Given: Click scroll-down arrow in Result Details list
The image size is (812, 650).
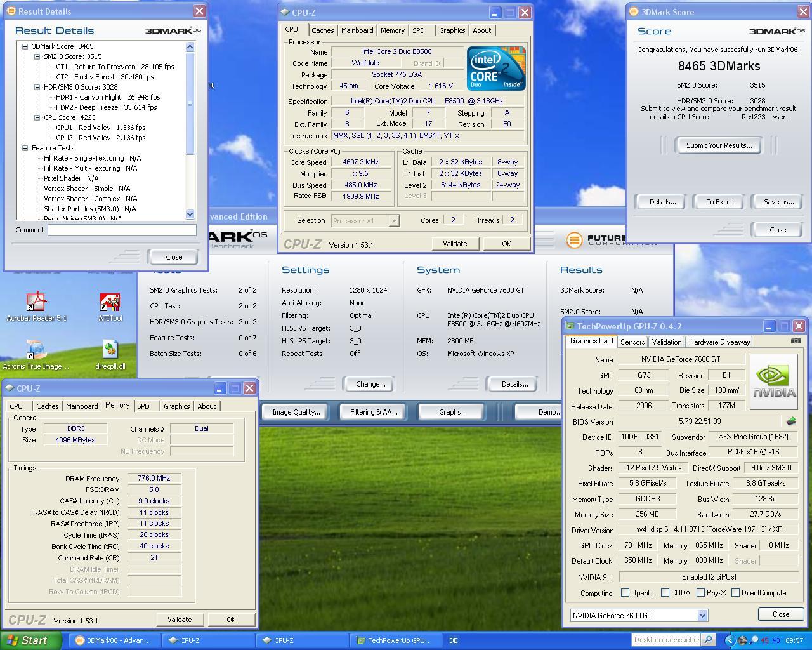Looking at the screenshot, I should (x=190, y=215).
